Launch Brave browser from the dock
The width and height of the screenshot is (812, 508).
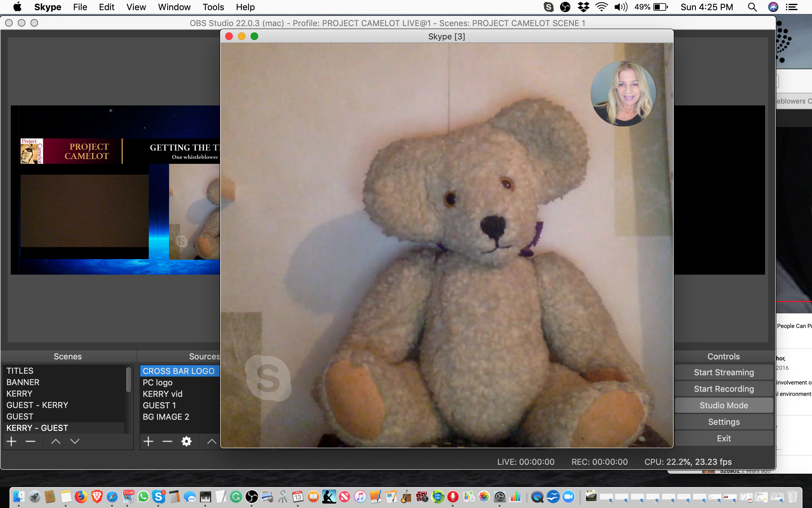pos(97,497)
